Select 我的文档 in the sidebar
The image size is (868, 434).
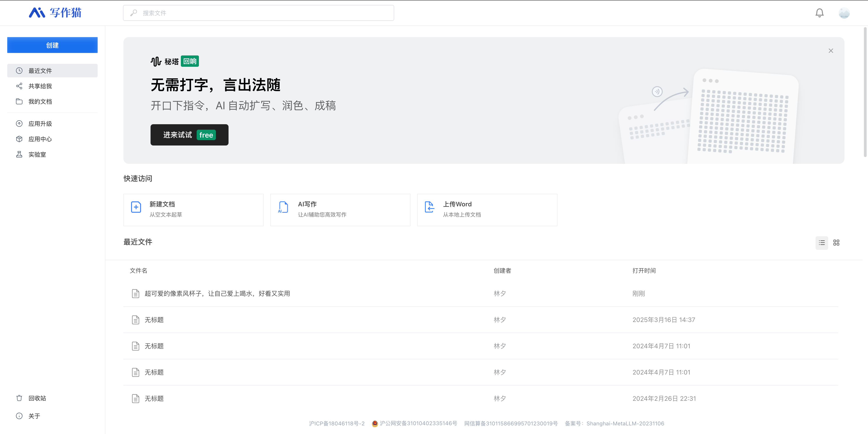click(x=40, y=102)
